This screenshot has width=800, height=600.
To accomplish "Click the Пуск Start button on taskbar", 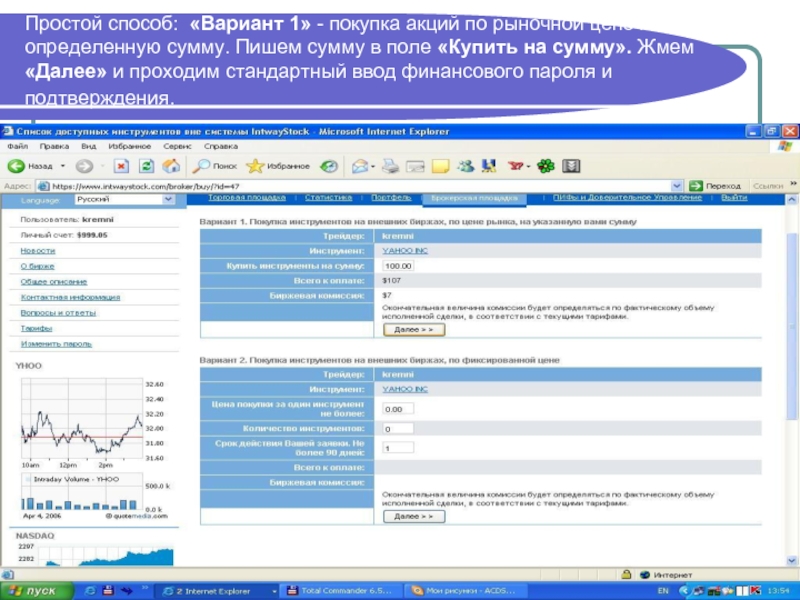I will [x=35, y=591].
